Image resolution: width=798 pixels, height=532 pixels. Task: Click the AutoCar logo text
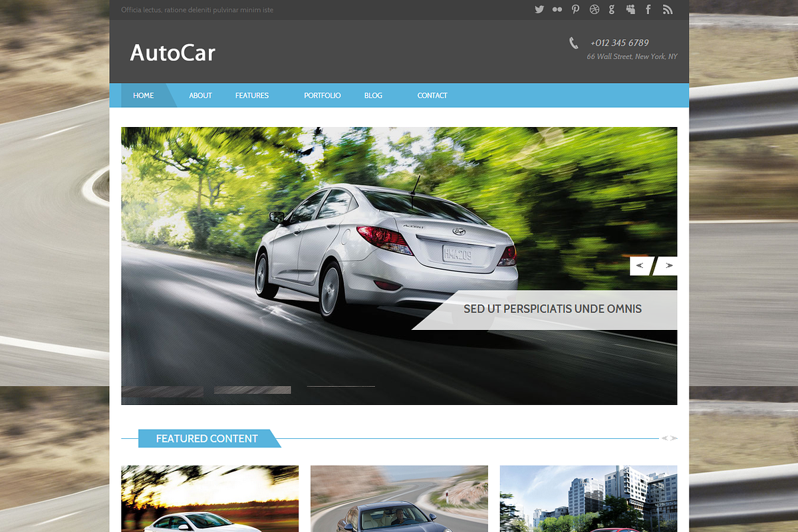pyautogui.click(x=172, y=53)
